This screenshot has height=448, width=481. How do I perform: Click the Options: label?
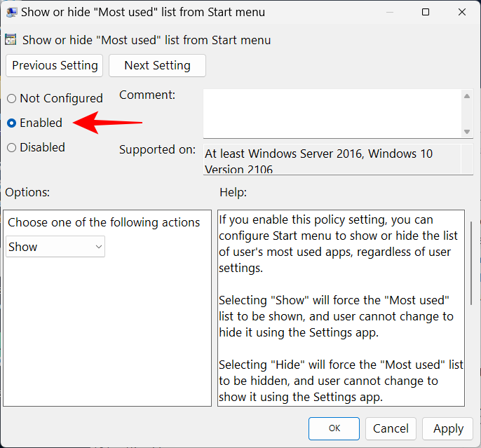tap(27, 192)
